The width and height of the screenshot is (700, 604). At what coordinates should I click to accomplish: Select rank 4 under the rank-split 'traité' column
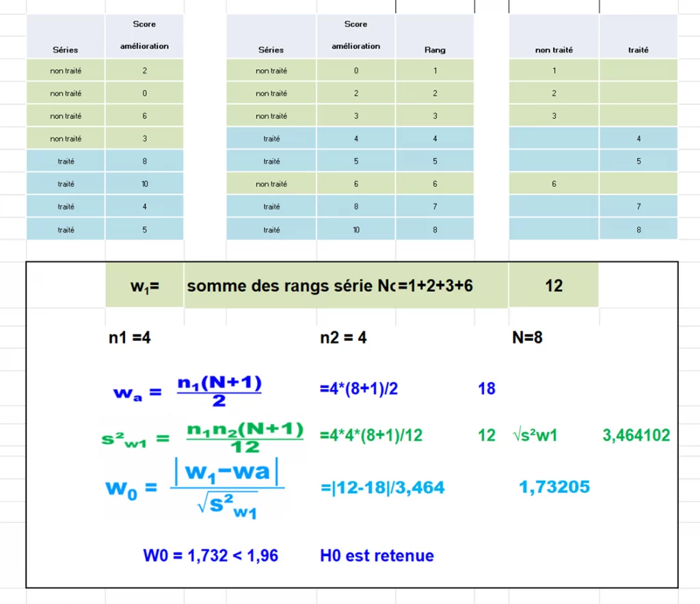coord(638,139)
